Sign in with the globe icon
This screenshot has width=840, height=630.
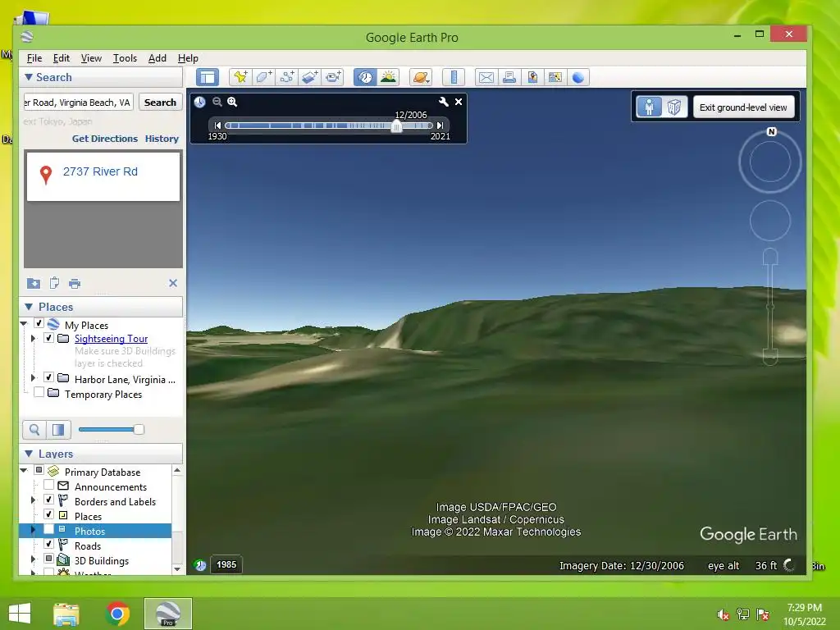click(x=578, y=77)
